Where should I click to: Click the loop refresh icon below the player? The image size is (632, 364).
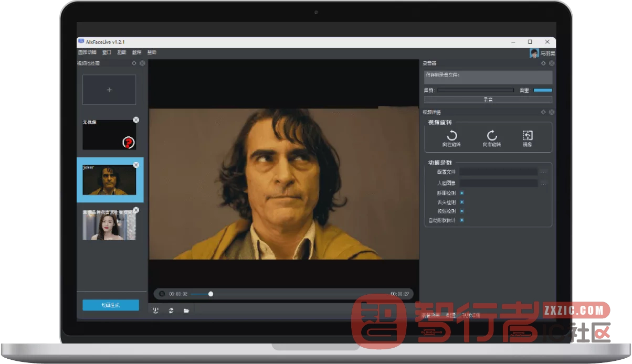coord(171,311)
